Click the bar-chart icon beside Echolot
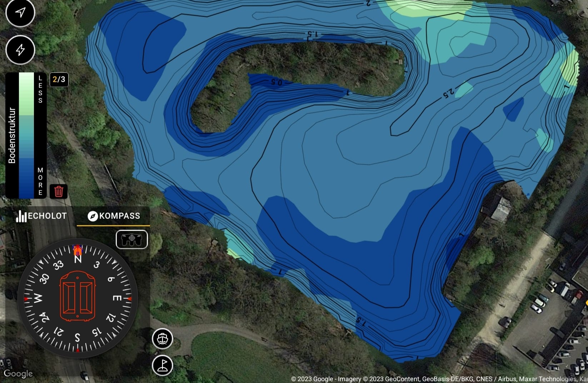This screenshot has height=383, width=588. tap(21, 216)
